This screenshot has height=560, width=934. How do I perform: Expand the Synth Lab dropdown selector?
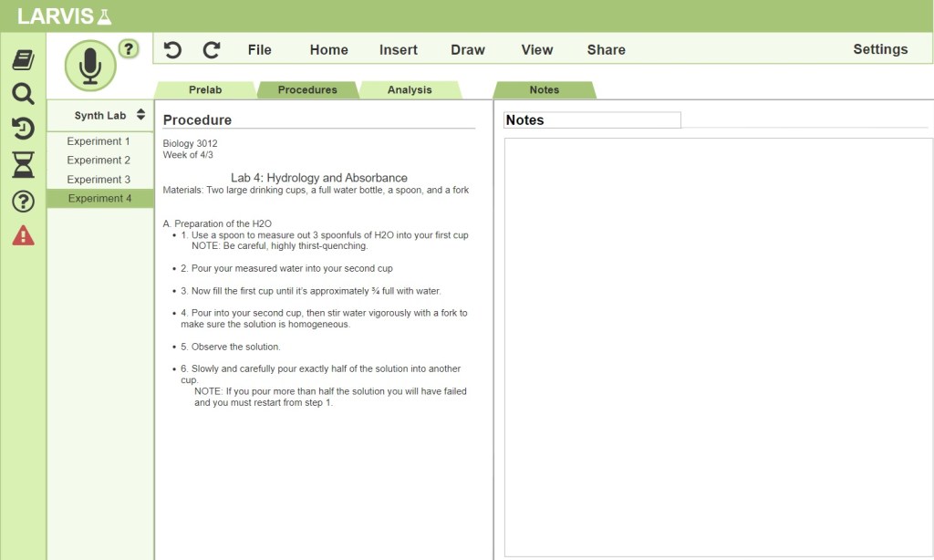tap(140, 115)
